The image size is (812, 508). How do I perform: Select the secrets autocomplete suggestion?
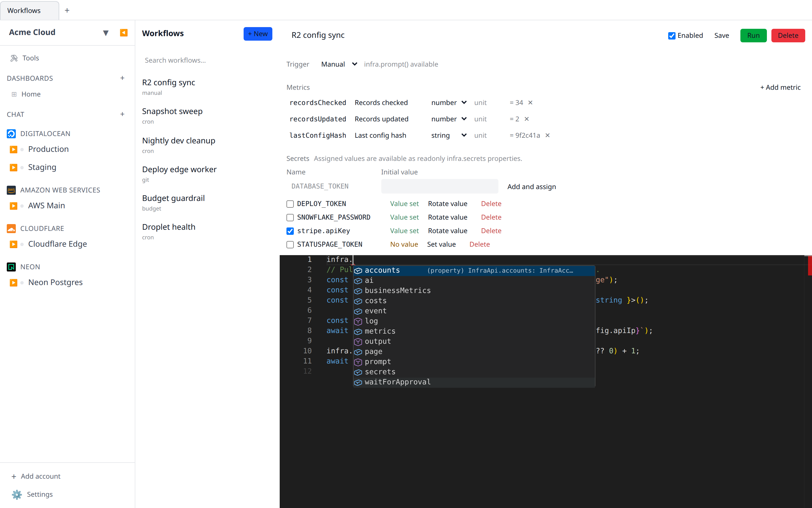tap(474, 372)
